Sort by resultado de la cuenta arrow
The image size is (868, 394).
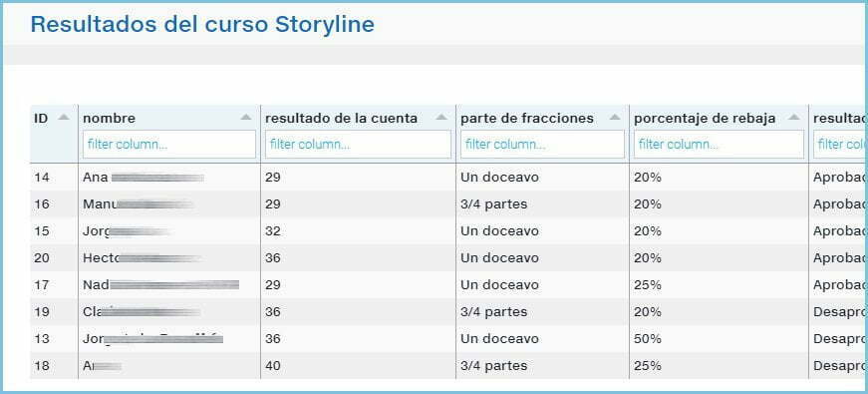441,118
